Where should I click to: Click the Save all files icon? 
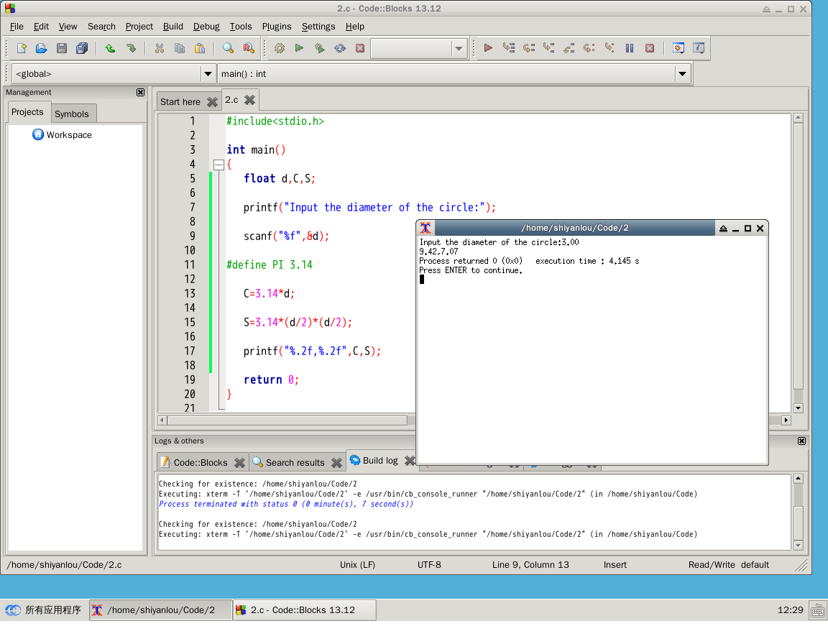(82, 48)
